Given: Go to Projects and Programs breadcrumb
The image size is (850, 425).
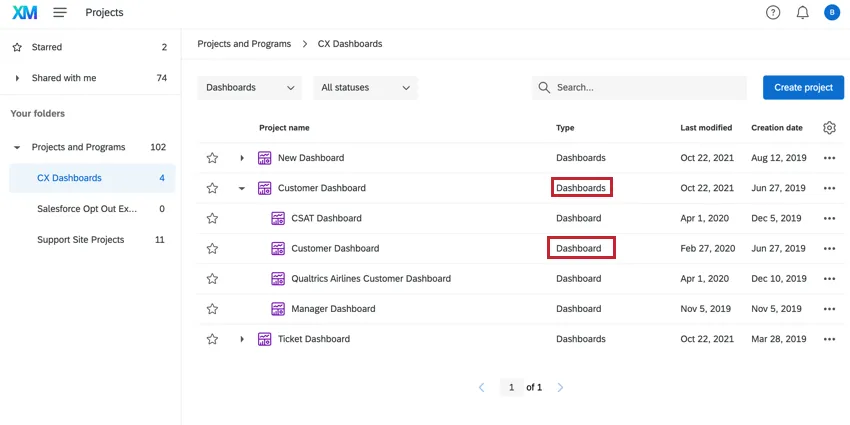Looking at the screenshot, I should (244, 44).
